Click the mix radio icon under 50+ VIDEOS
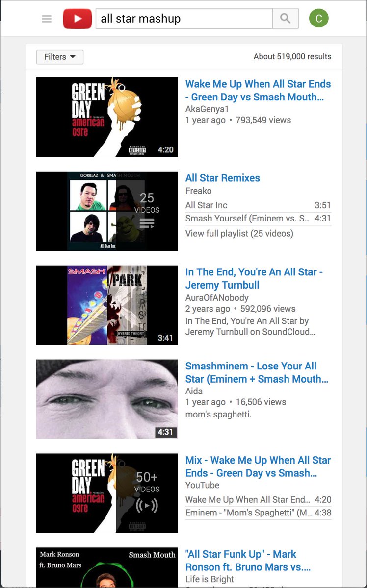This screenshot has width=367, height=588. click(x=147, y=505)
